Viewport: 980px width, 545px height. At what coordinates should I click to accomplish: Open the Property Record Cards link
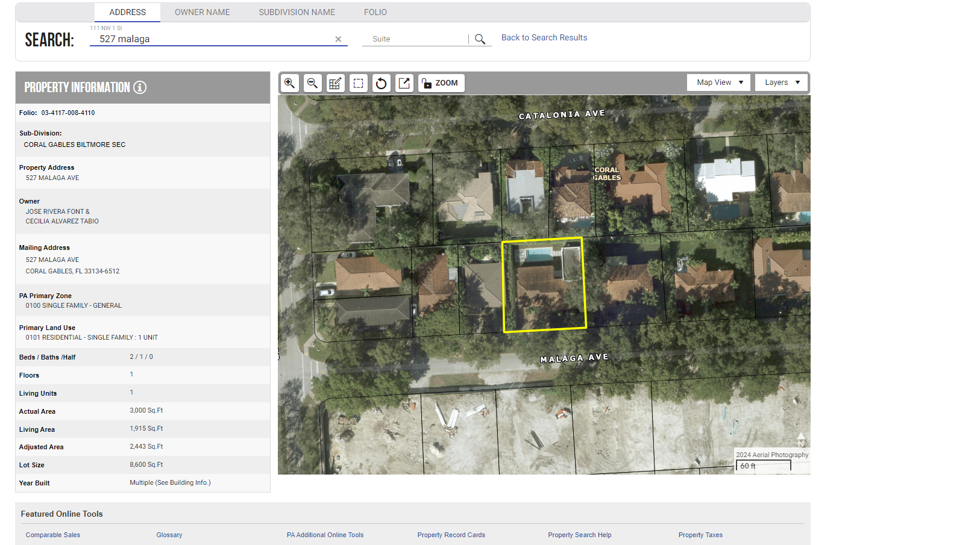point(451,535)
